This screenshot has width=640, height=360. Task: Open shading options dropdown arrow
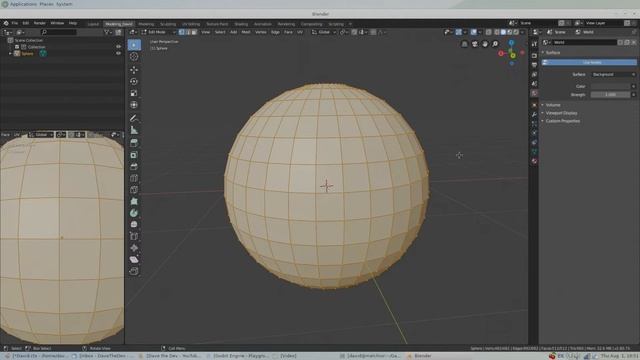[522, 32]
